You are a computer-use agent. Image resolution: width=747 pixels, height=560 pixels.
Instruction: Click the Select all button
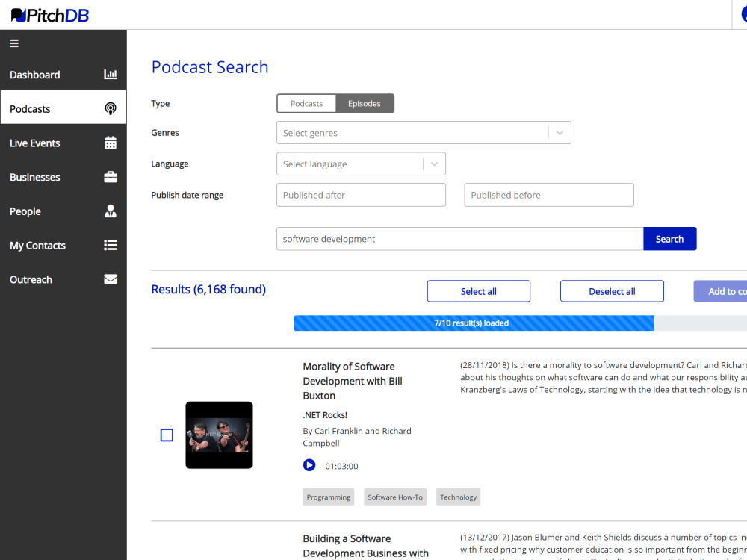click(479, 291)
